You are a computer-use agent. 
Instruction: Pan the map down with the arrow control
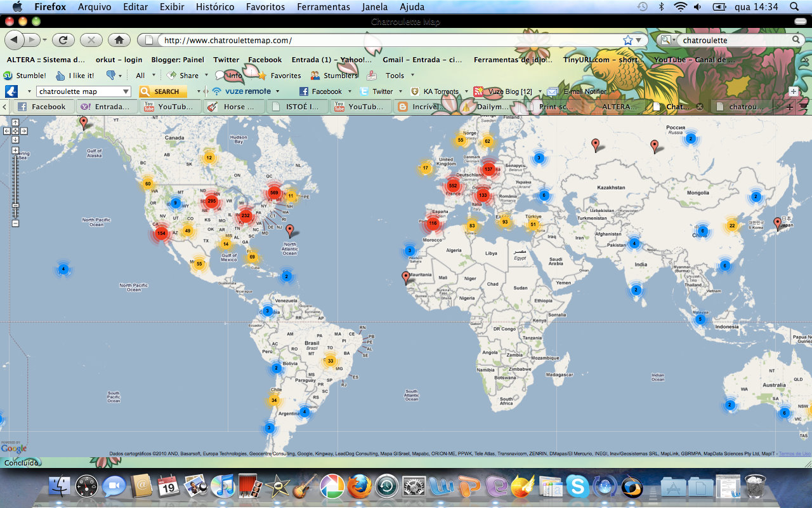pyautogui.click(x=15, y=139)
